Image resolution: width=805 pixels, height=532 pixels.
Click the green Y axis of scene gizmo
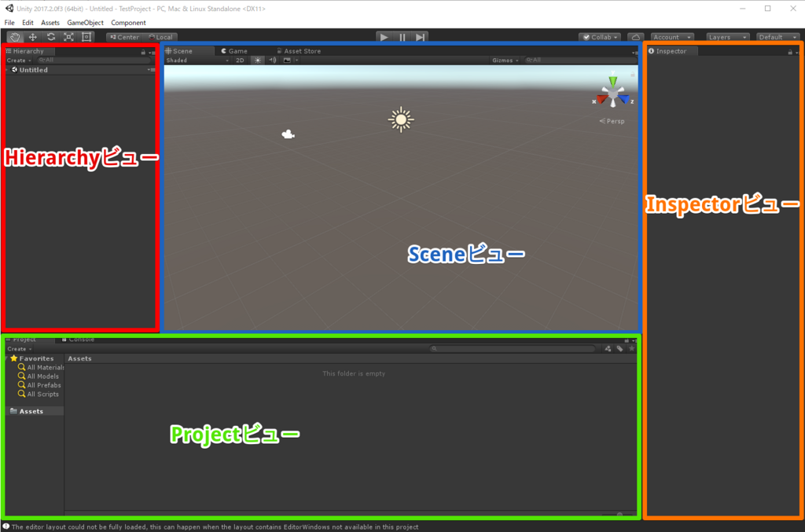[x=612, y=81]
